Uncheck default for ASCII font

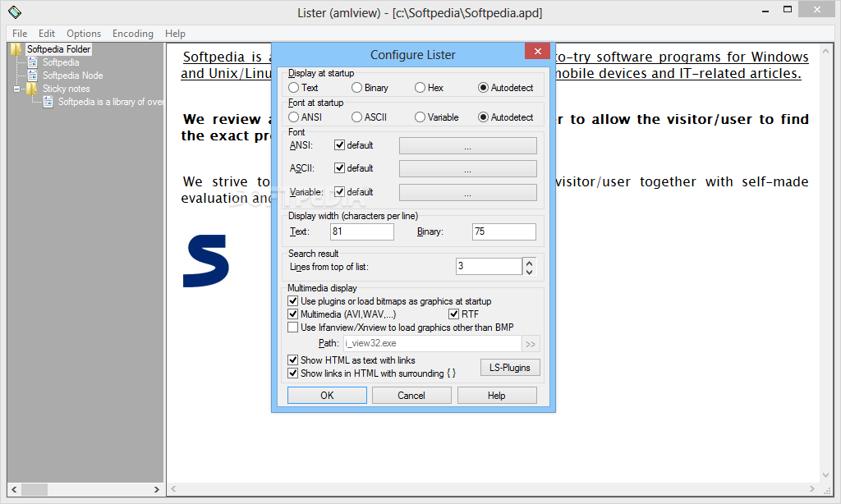coord(339,167)
